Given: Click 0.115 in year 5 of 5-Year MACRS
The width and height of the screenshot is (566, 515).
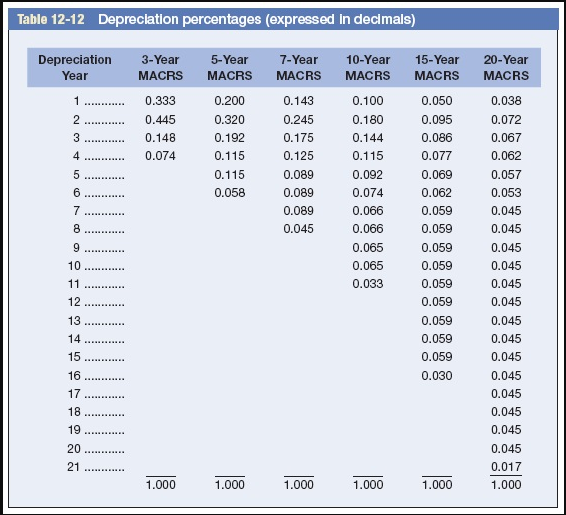Looking at the screenshot, I should coord(230,175).
